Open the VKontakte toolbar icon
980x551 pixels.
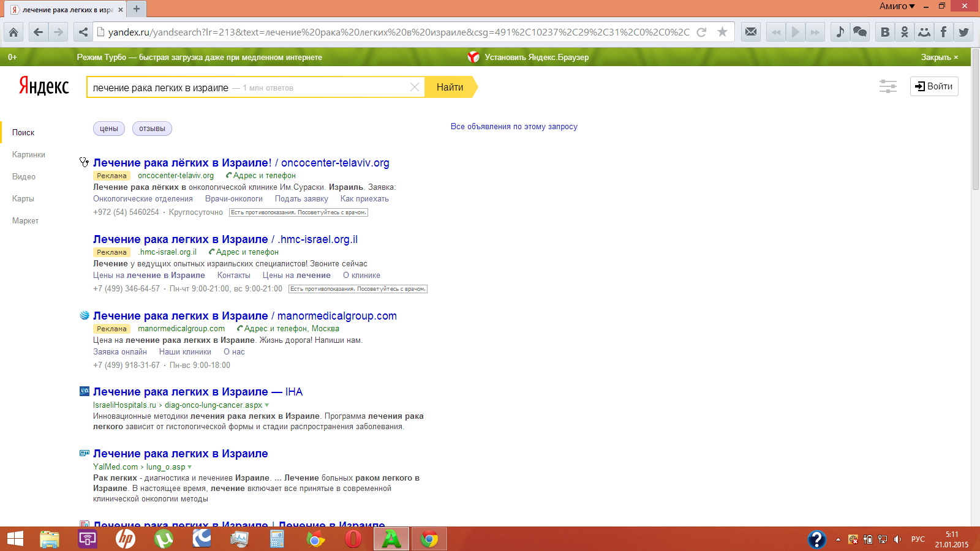884,32
